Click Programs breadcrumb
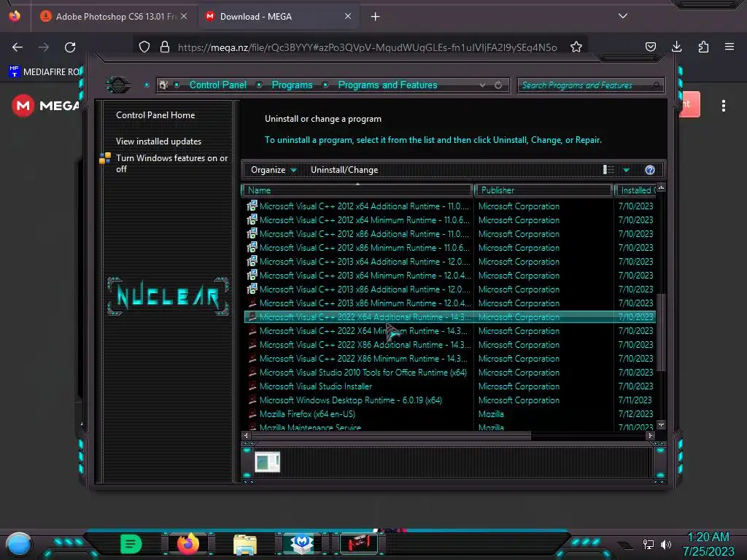 292,85
